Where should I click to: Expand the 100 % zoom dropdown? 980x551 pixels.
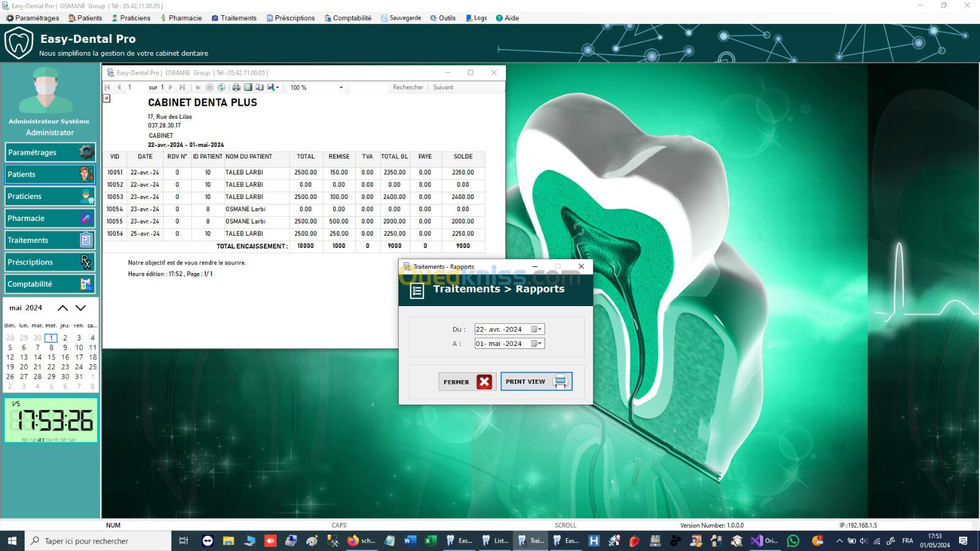point(341,88)
